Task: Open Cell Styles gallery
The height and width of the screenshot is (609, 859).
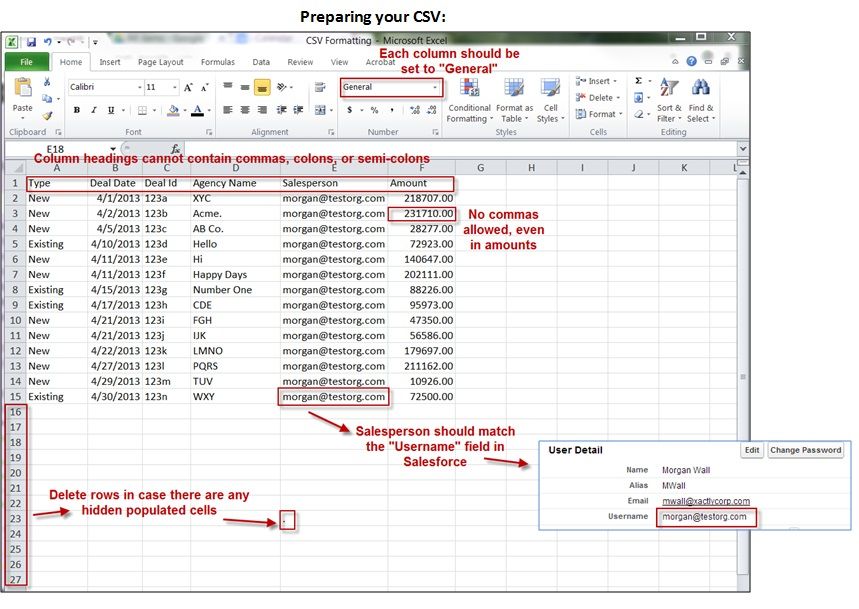Action: pos(550,100)
